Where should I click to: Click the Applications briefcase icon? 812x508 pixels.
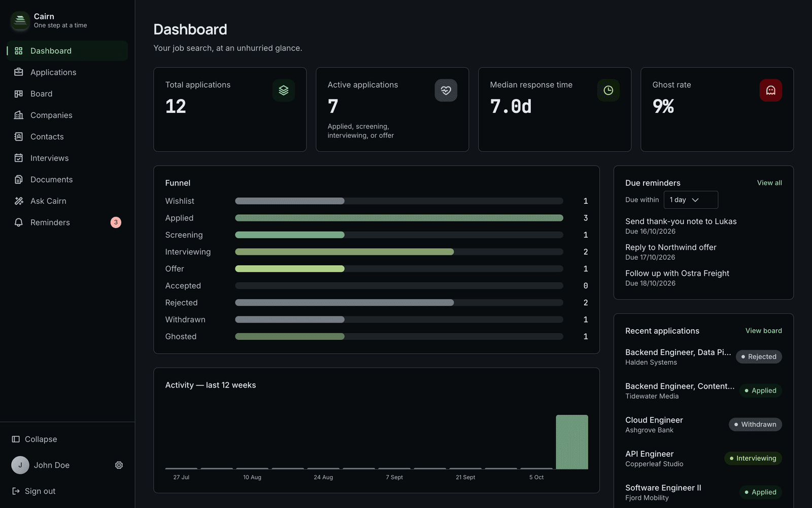[19, 72]
